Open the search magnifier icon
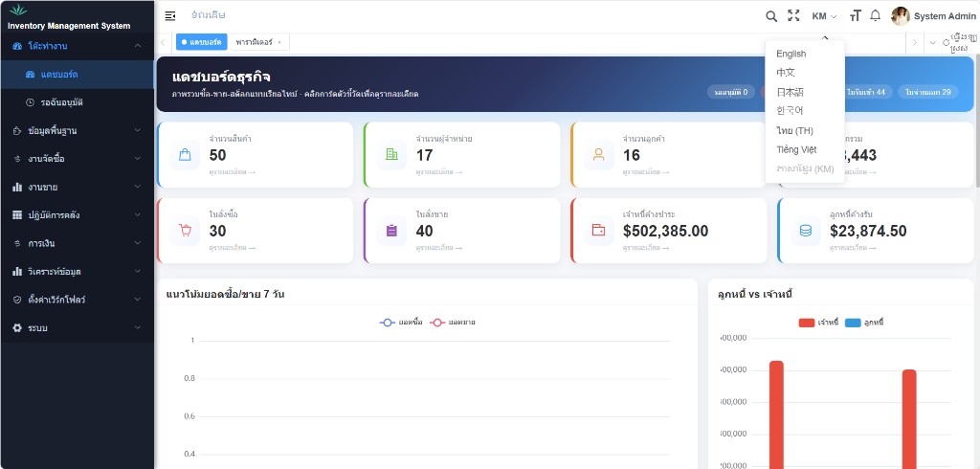Viewport: 980px width, 469px height. coord(771,16)
